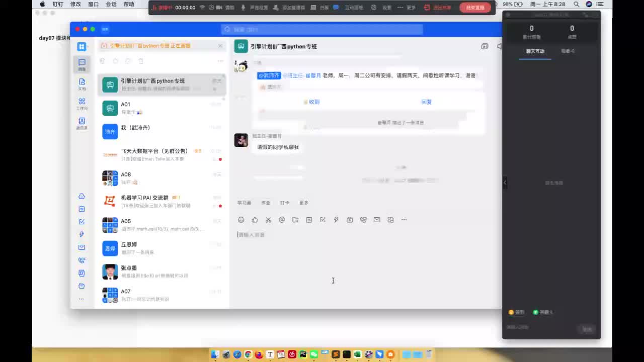Open 更多 dropdown in the live toolbar
Screen dimensions: 644x362
click(x=407, y=8)
